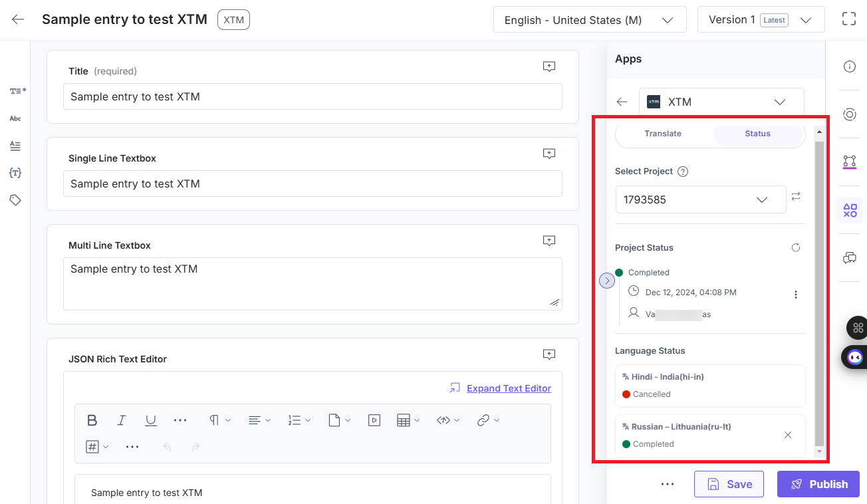
Task: Switch to the Translate tab
Action: click(x=663, y=134)
